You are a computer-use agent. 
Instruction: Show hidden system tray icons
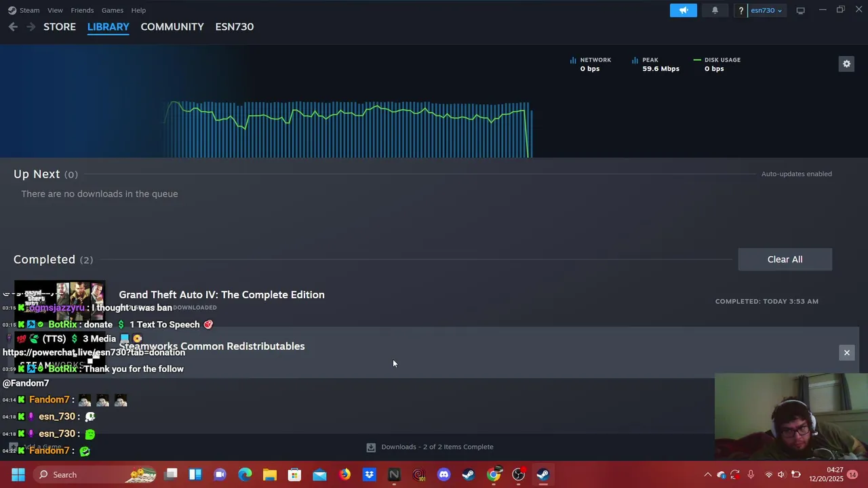[x=707, y=474]
